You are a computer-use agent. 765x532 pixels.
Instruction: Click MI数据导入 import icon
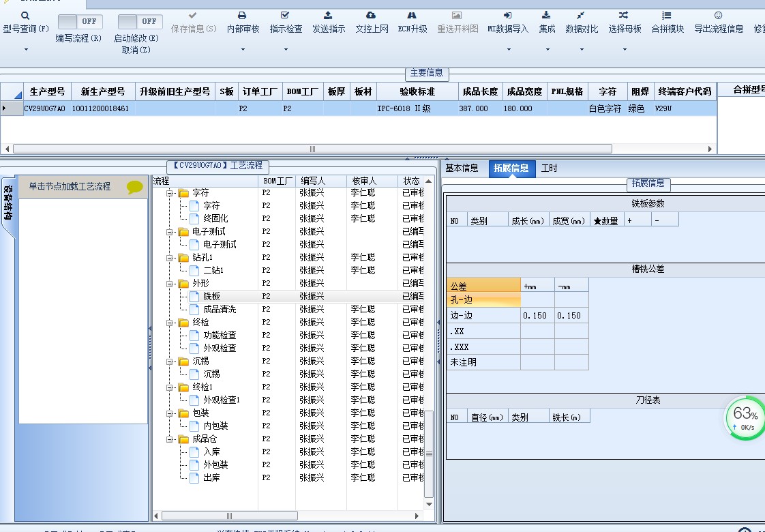click(x=507, y=16)
